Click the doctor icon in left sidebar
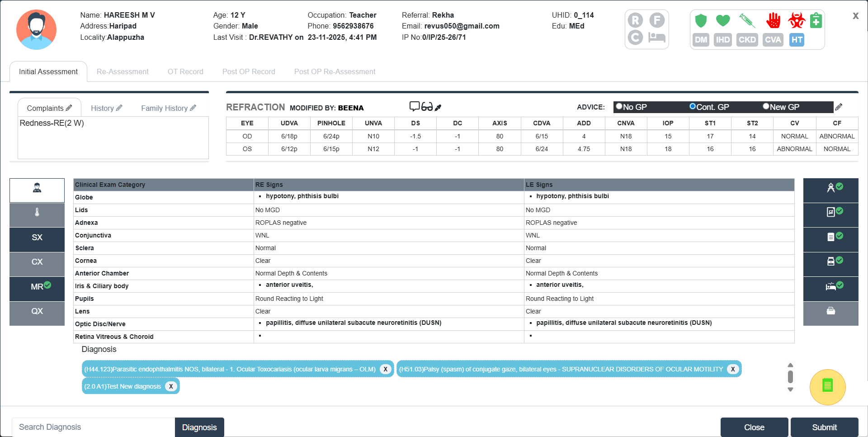868x437 pixels. (37, 188)
